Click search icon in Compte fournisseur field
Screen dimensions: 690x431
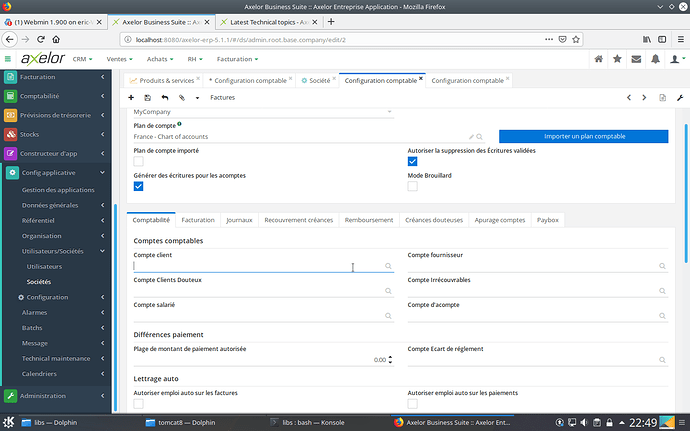tap(662, 266)
